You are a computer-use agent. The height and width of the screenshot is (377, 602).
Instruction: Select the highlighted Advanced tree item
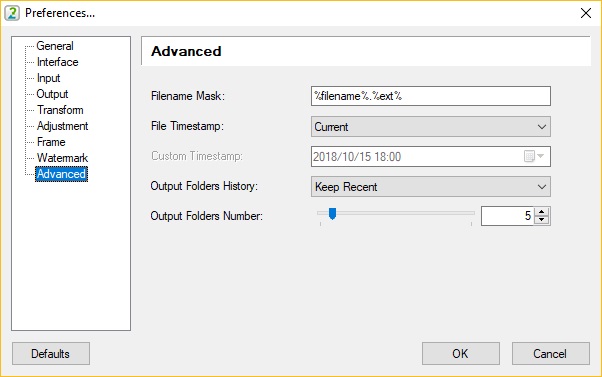coord(61,174)
